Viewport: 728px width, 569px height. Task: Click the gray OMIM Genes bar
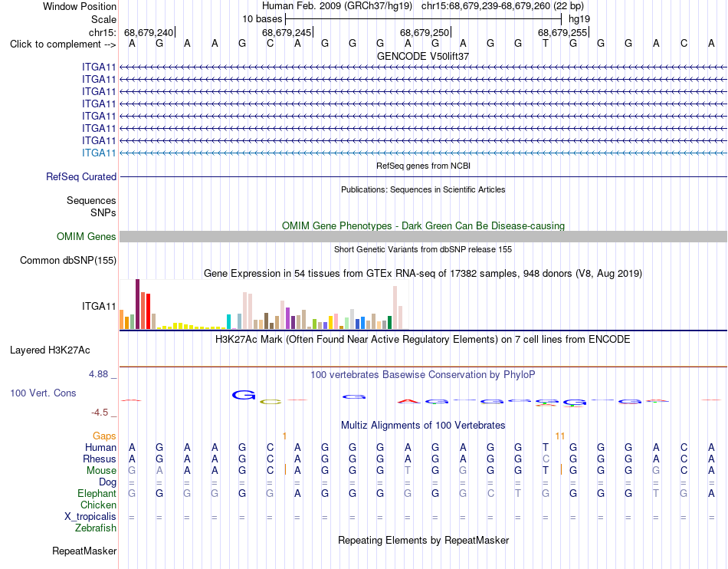tap(423, 236)
